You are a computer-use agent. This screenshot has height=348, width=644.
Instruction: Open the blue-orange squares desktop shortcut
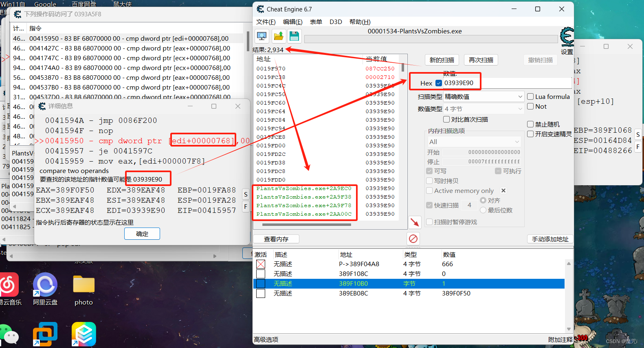pos(45,334)
